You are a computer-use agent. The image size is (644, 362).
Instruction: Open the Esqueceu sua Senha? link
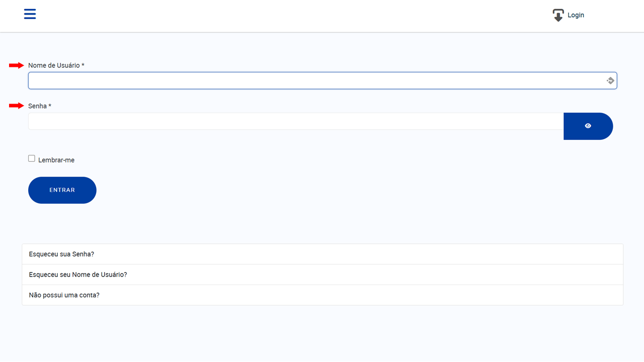pyautogui.click(x=61, y=254)
